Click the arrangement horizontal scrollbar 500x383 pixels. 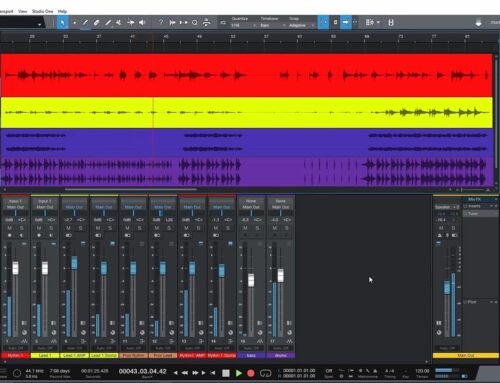tap(131, 190)
